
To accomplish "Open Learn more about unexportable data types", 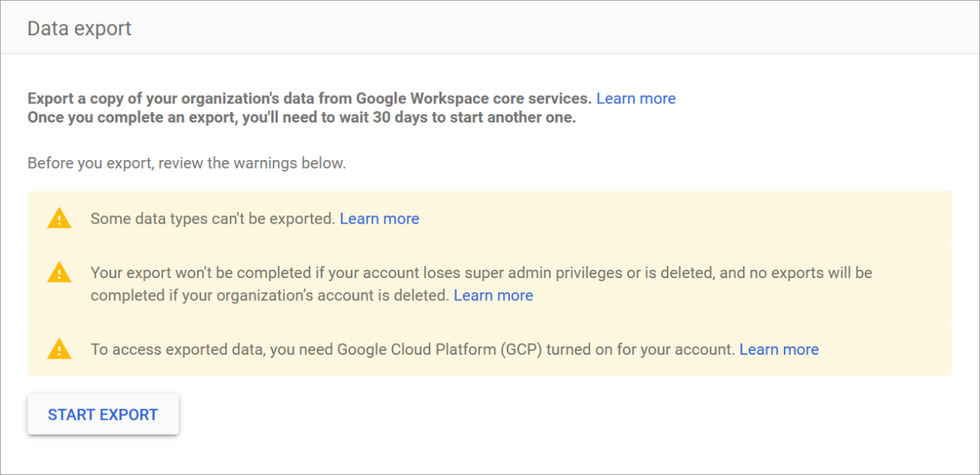I will (379, 218).
